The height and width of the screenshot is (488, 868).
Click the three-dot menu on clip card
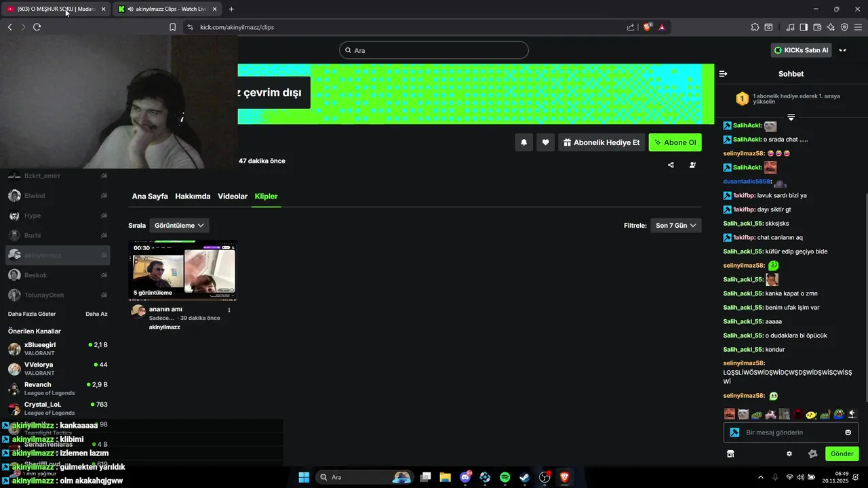(x=229, y=310)
